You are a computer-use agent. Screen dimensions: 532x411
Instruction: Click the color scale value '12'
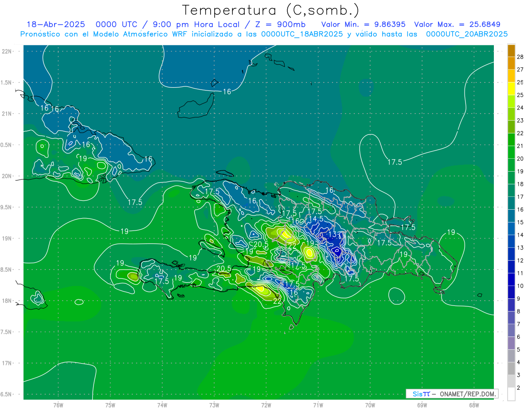coord(520,261)
